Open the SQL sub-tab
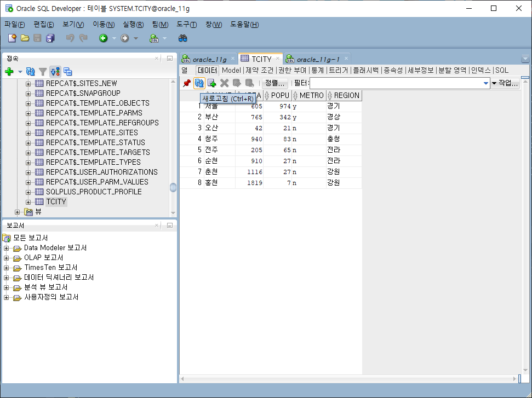 (502, 70)
